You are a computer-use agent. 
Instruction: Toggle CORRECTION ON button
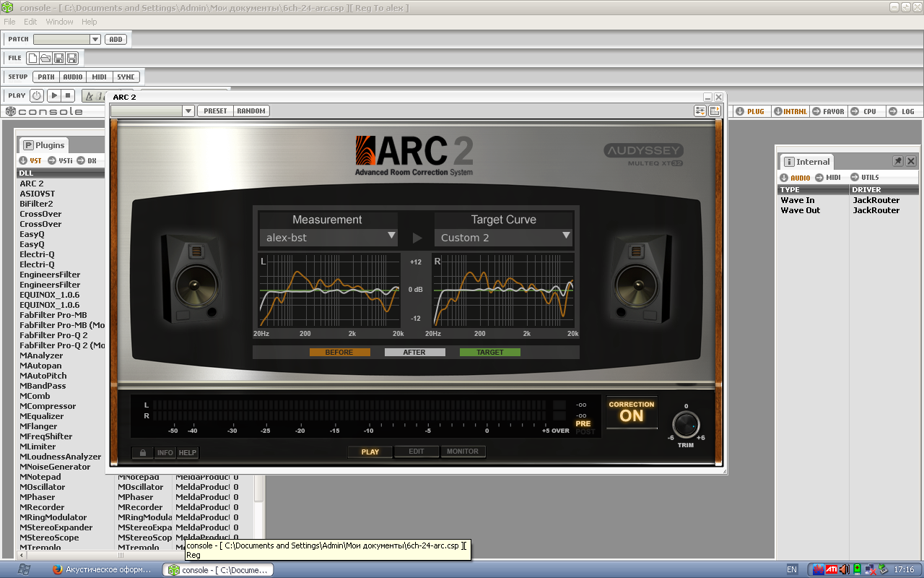click(632, 412)
